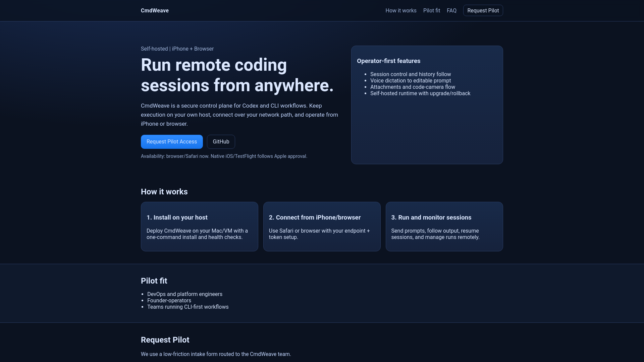Click the Connect from iPhone/browser card title

[315, 218]
